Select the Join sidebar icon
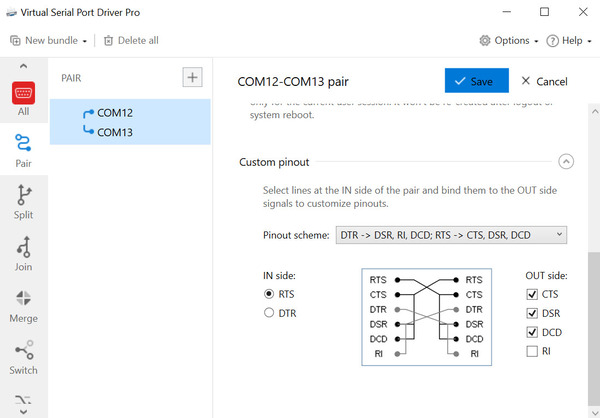Image resolution: width=600 pixels, height=418 pixels. click(23, 247)
